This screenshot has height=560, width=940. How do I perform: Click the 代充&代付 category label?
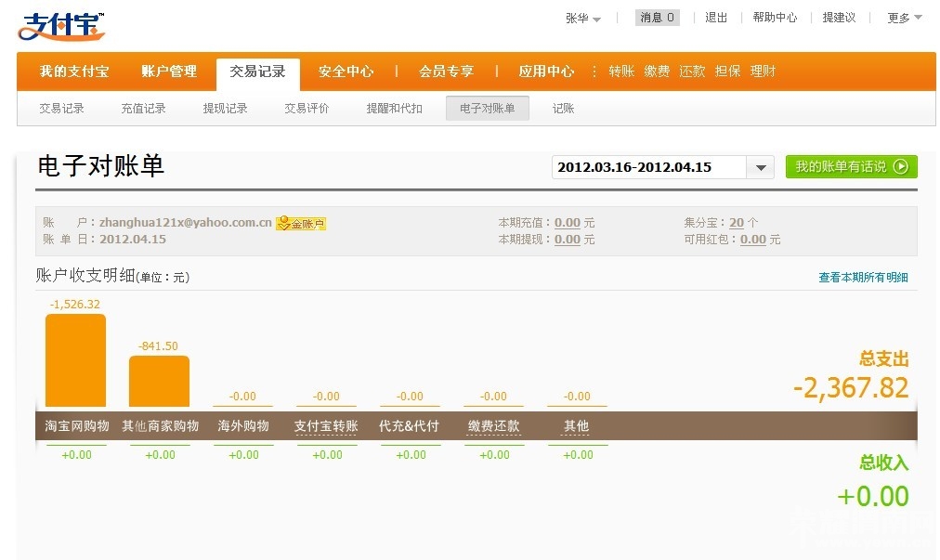click(x=409, y=426)
